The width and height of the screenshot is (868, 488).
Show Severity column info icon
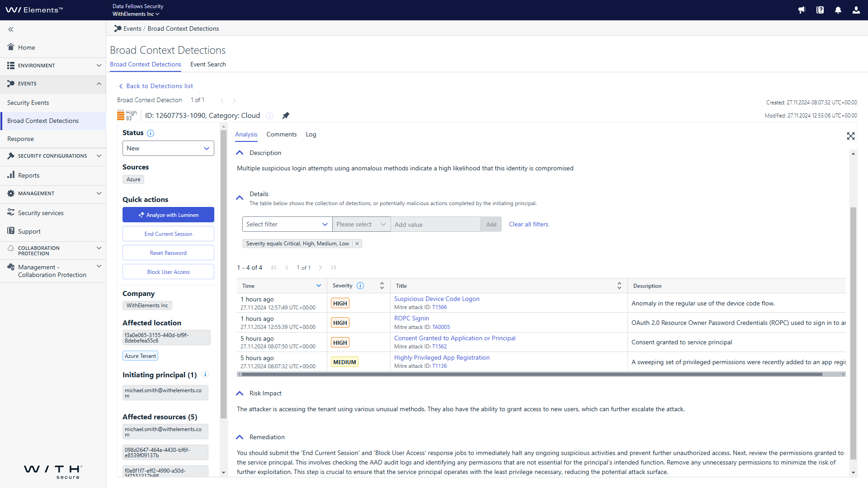point(360,286)
